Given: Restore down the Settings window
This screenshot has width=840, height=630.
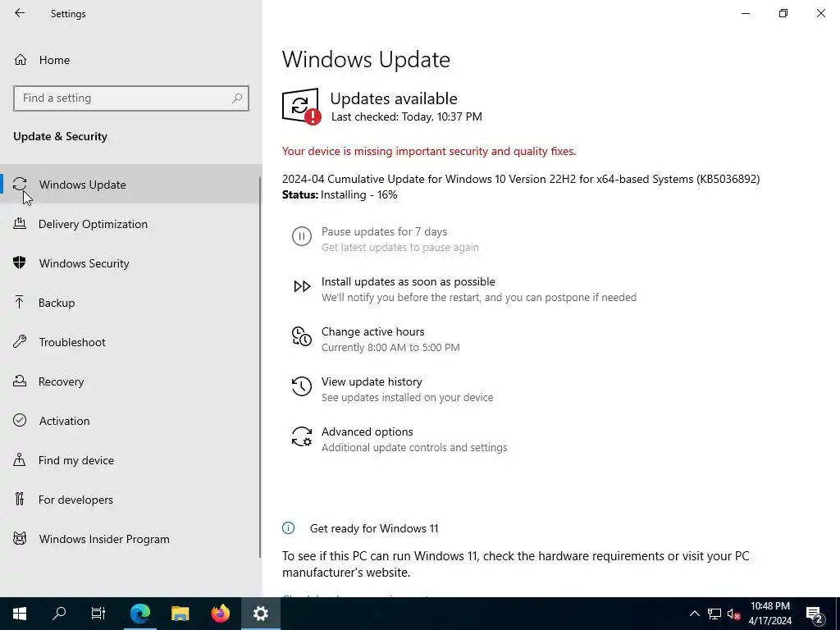Looking at the screenshot, I should pyautogui.click(x=783, y=13).
